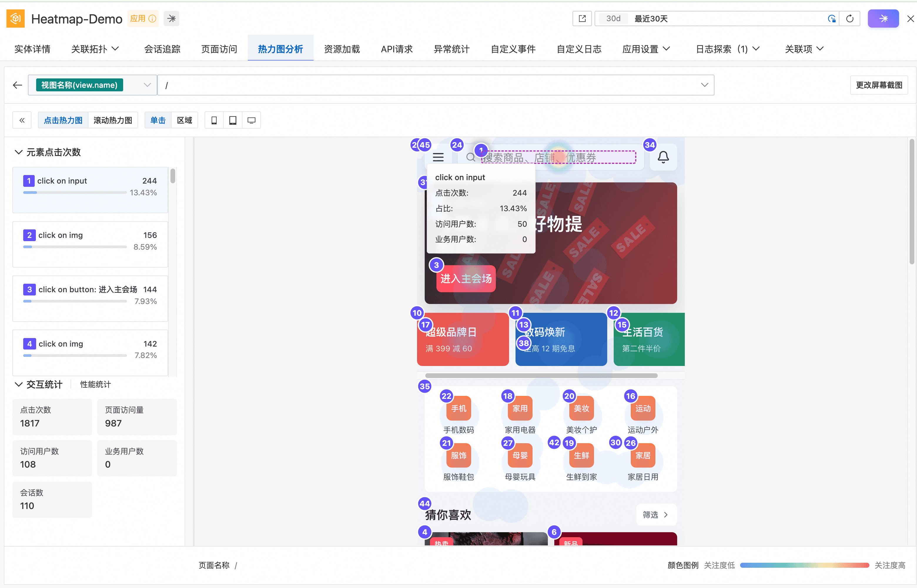Click the 筛选 filter button

click(x=656, y=515)
